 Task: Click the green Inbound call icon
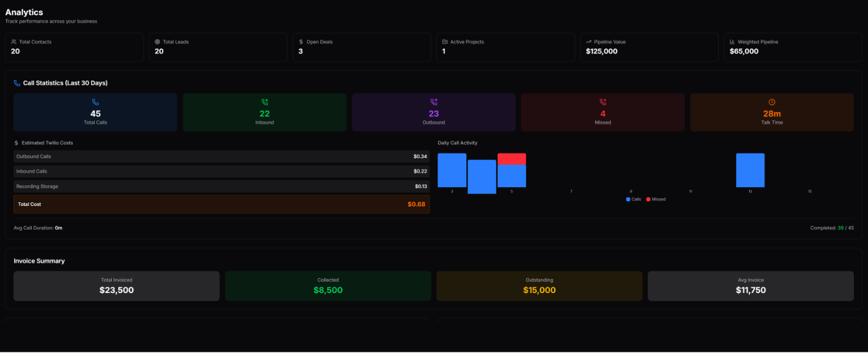click(265, 102)
